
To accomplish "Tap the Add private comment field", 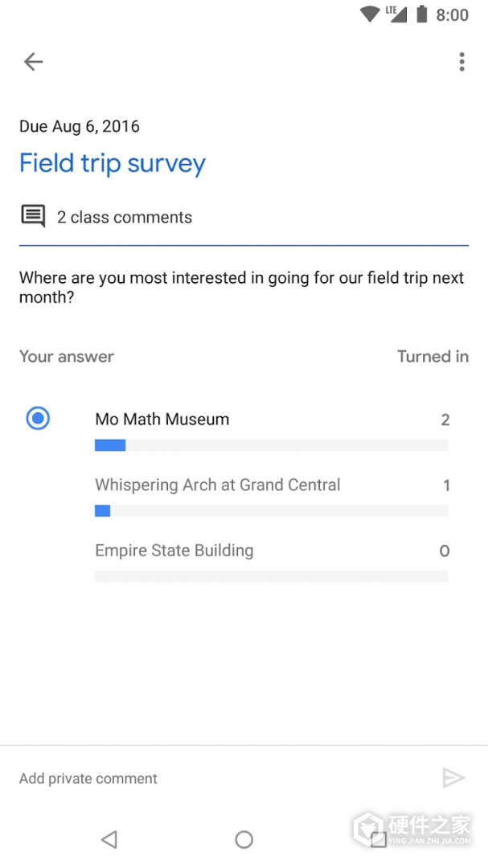I will 88,778.
